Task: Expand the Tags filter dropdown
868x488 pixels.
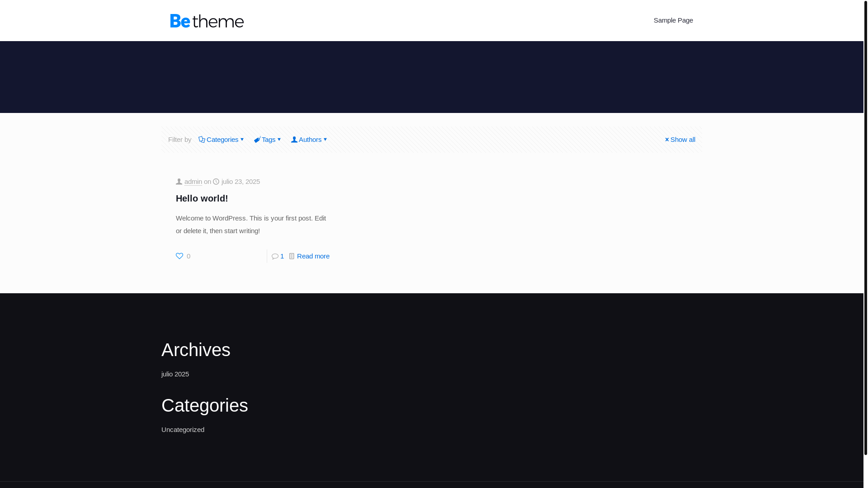Action: [267, 140]
